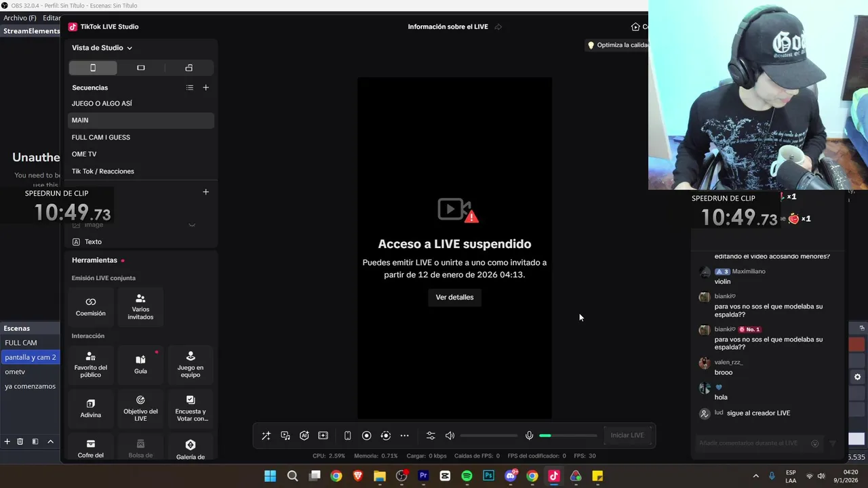Mute microphone in bottom toolbar
The height and width of the screenshot is (488, 868).
[x=530, y=436]
